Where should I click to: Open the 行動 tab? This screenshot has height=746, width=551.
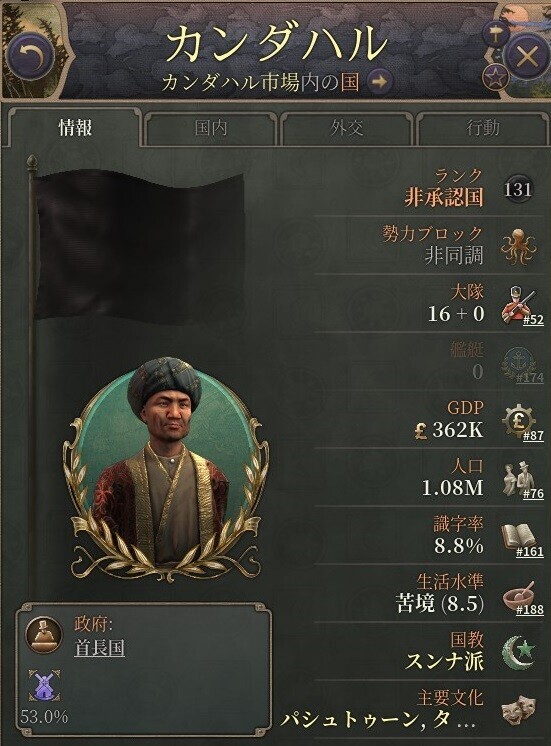482,128
